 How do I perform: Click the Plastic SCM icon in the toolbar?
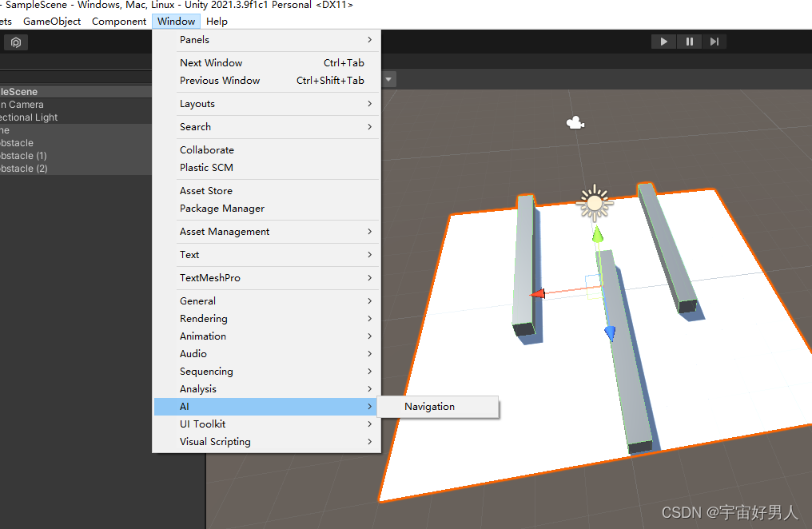click(15, 42)
